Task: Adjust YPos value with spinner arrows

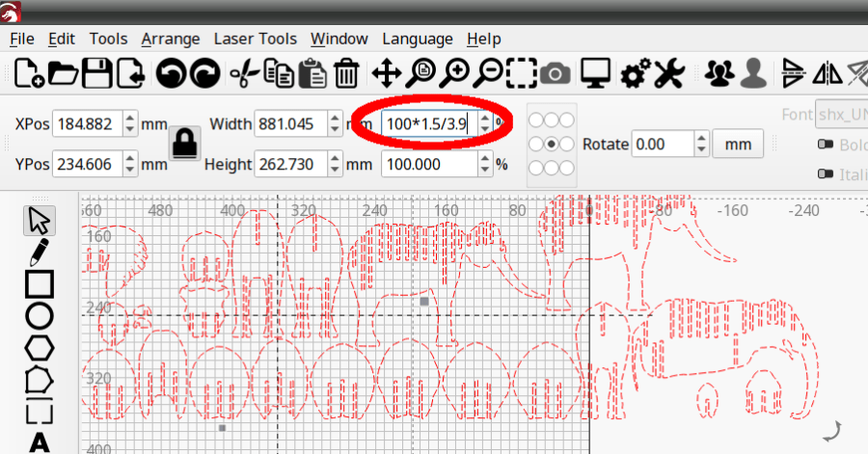Action: click(x=129, y=164)
